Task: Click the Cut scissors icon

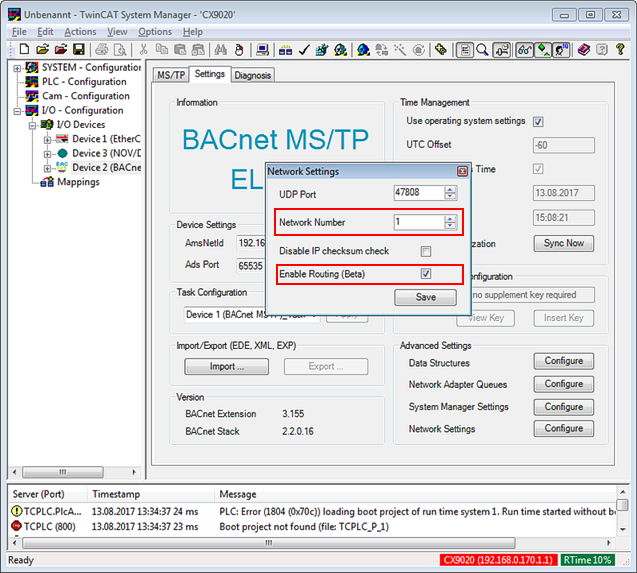Action: 143,50
